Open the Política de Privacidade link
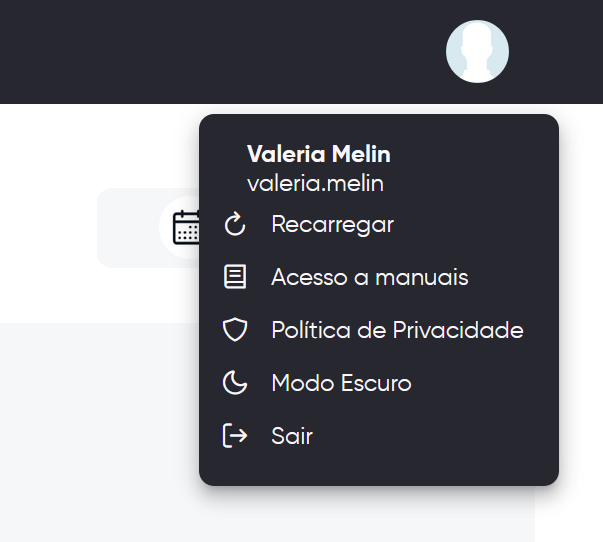Image resolution: width=603 pixels, height=542 pixels. (397, 330)
